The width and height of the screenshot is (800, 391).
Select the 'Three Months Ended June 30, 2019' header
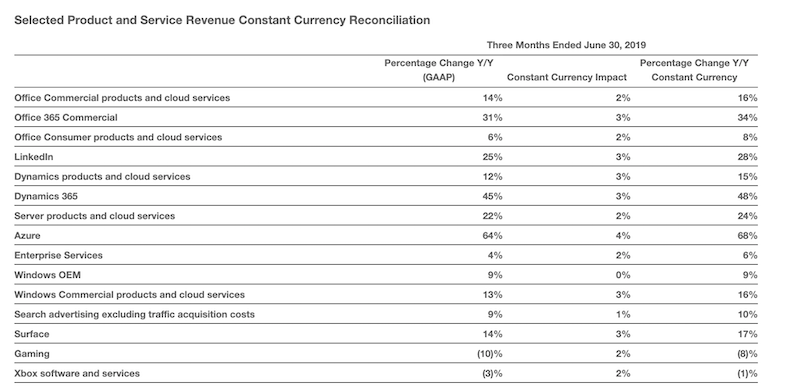[x=566, y=45]
